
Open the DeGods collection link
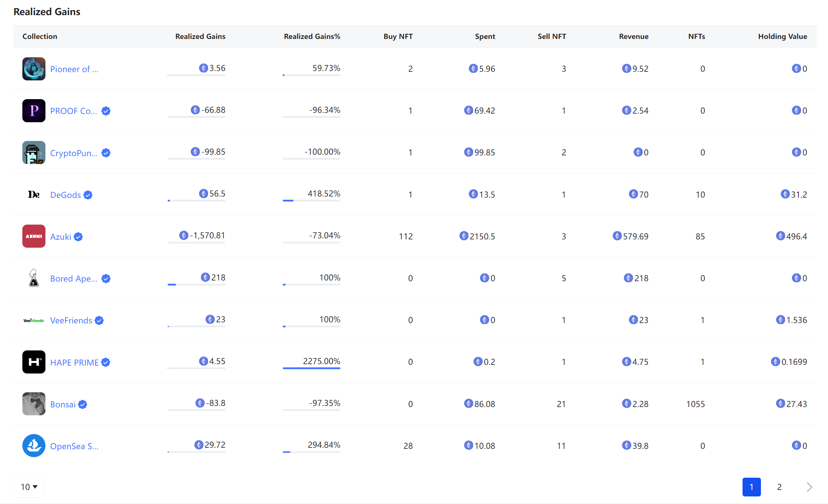pos(65,195)
